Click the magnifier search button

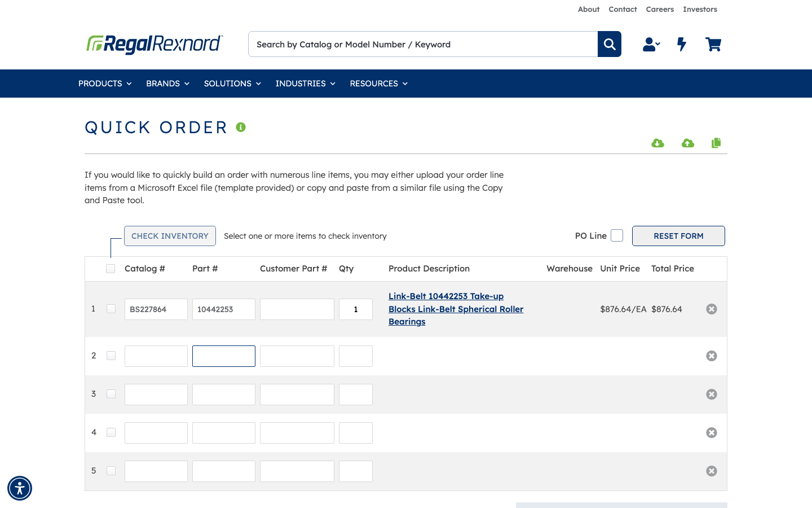point(610,44)
